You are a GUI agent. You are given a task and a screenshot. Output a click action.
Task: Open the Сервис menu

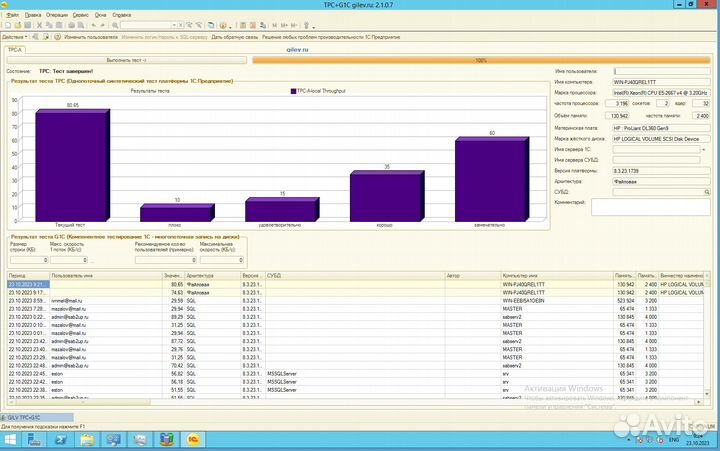point(81,15)
